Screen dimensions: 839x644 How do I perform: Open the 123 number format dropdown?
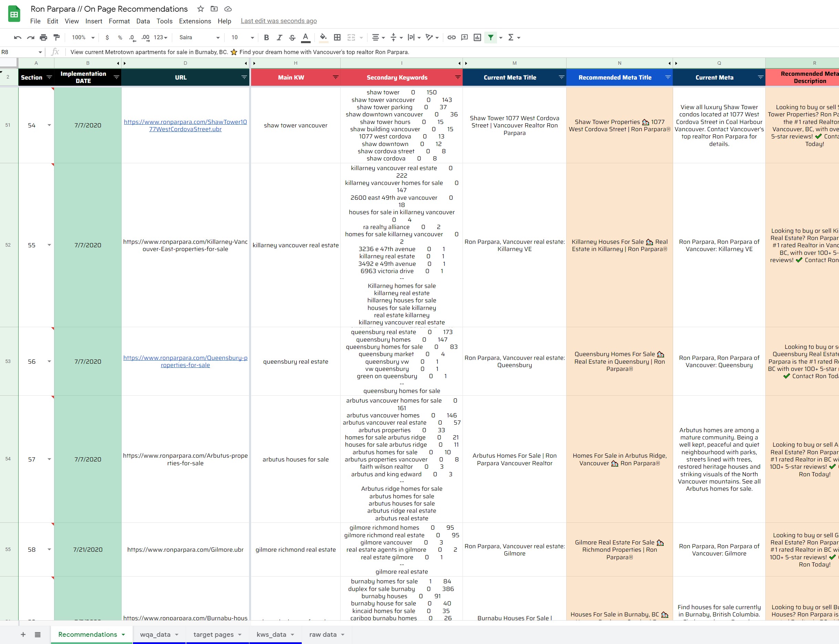(x=160, y=37)
